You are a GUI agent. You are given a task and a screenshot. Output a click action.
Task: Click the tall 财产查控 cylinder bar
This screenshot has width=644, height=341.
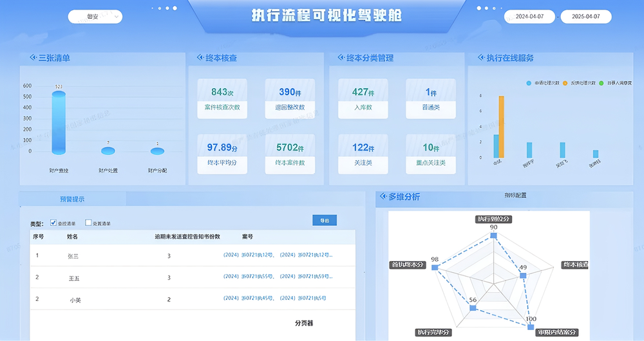coord(59,123)
